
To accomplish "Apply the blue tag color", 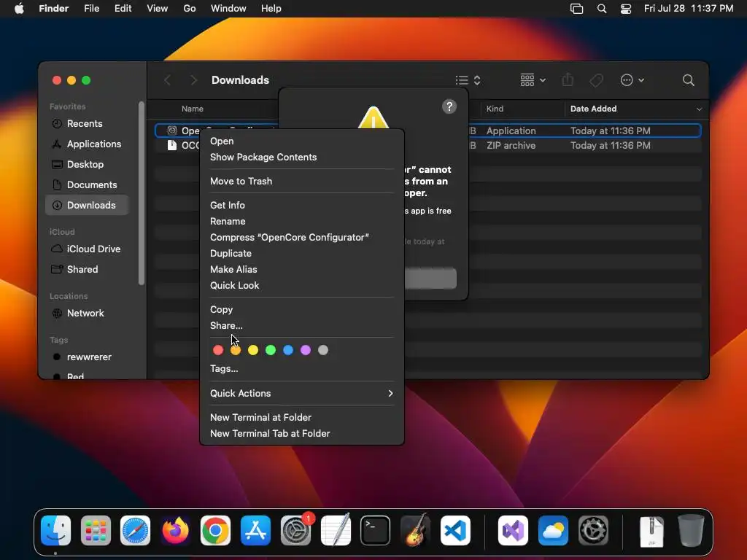I will tap(288, 350).
